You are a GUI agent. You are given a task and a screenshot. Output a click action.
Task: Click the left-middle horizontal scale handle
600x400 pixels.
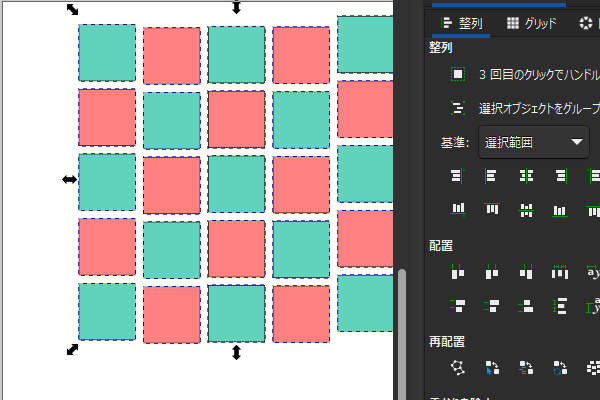pyautogui.click(x=70, y=179)
